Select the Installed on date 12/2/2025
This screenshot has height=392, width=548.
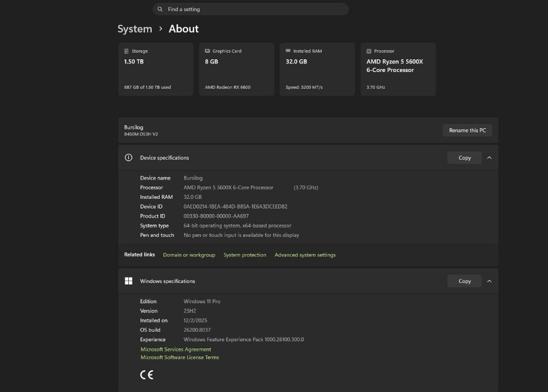pos(195,320)
